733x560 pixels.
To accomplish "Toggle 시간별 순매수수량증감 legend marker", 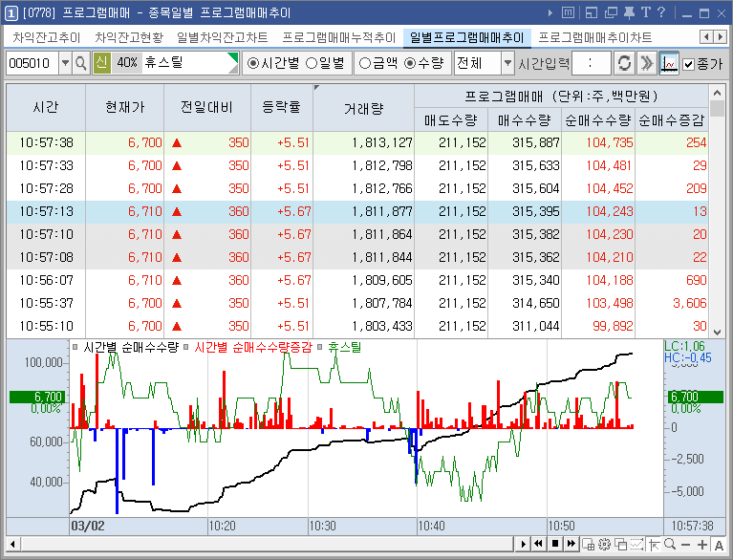I will tap(186, 347).
